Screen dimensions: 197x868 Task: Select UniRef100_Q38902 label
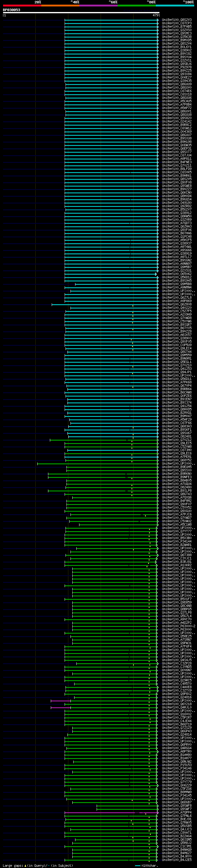click(x=177, y=50)
